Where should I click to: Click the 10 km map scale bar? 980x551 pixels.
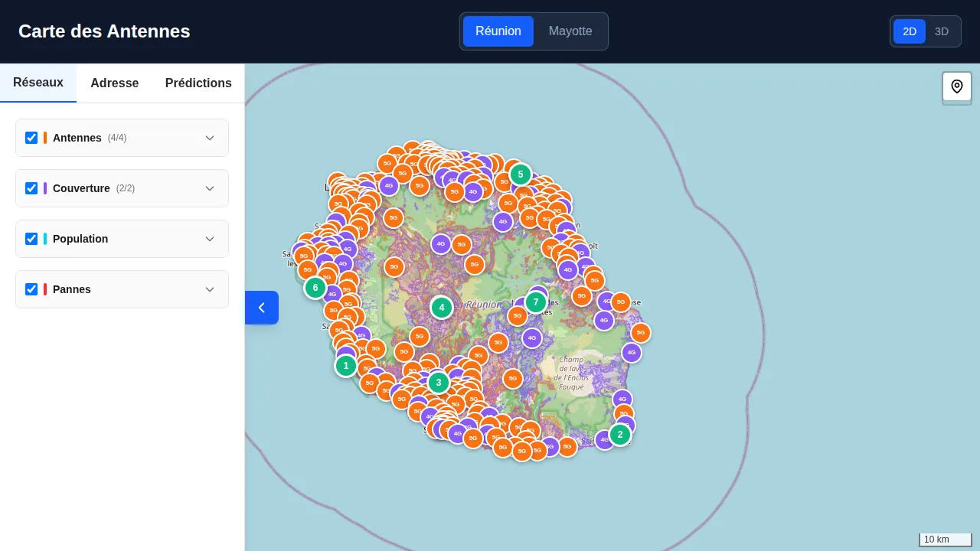coord(946,540)
